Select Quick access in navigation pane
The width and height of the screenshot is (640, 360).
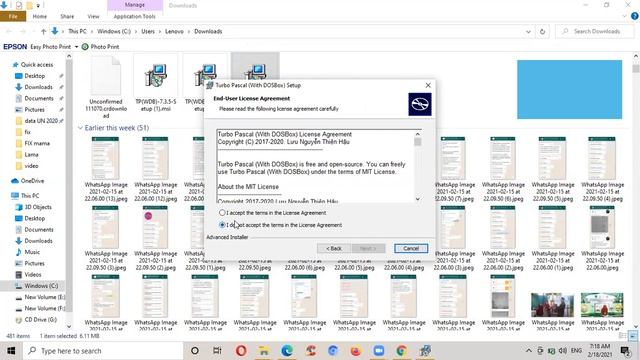(x=36, y=64)
